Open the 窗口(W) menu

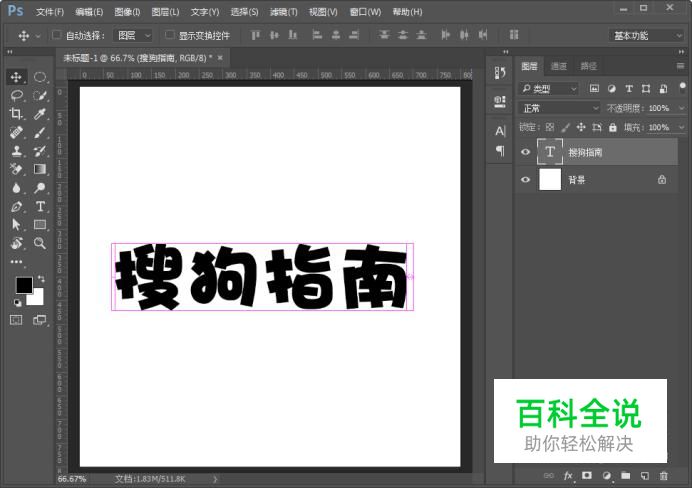click(x=365, y=12)
